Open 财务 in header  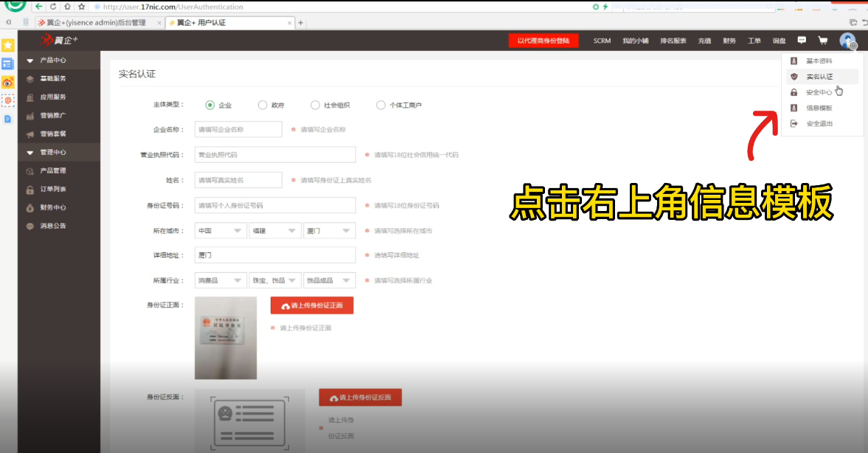[x=729, y=41]
